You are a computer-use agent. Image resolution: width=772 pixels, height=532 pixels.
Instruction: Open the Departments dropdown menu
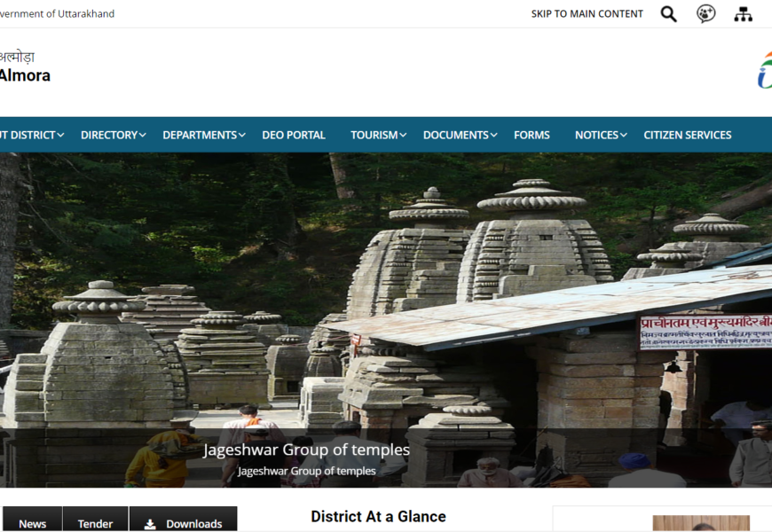(241, 135)
